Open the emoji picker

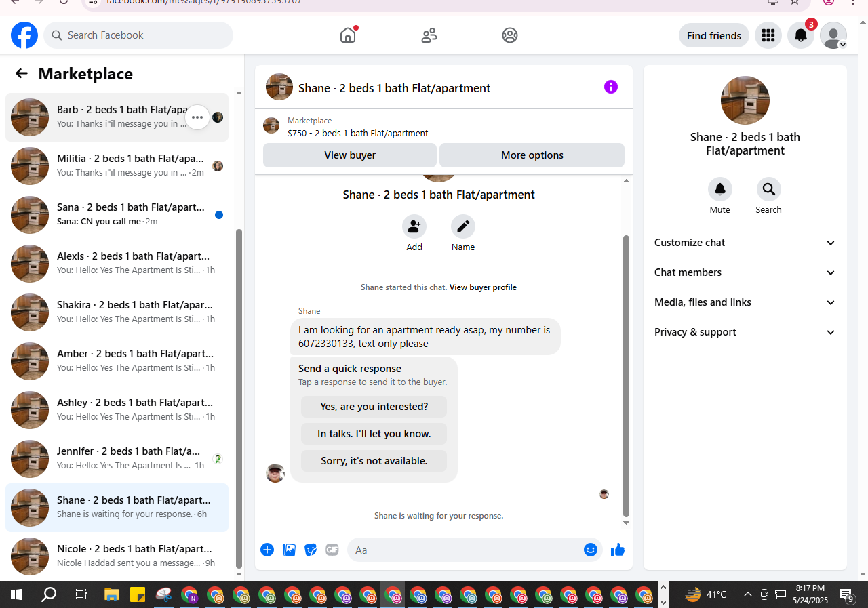pos(591,550)
